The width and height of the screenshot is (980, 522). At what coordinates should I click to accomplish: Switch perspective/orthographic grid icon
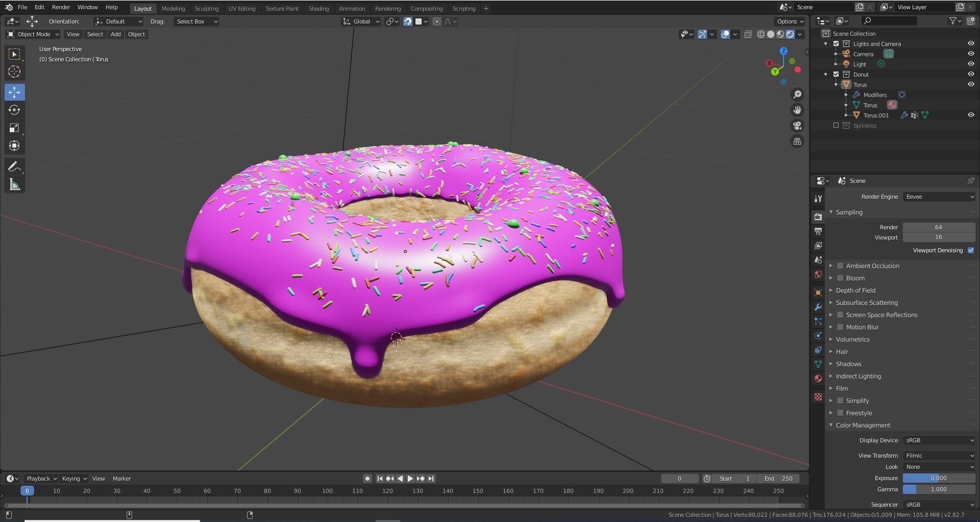point(797,141)
